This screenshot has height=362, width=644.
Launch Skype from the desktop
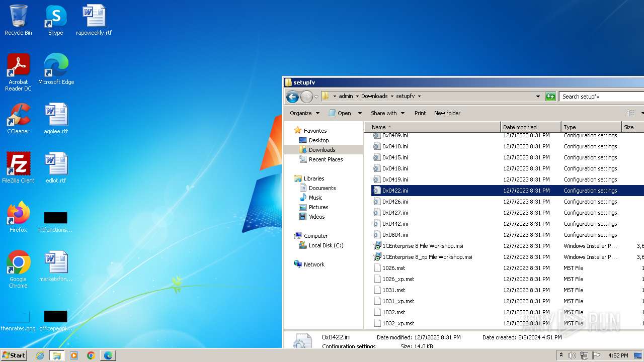point(55,20)
